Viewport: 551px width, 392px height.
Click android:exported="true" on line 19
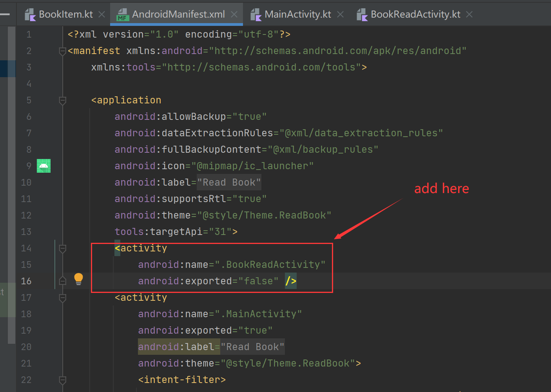(x=205, y=331)
